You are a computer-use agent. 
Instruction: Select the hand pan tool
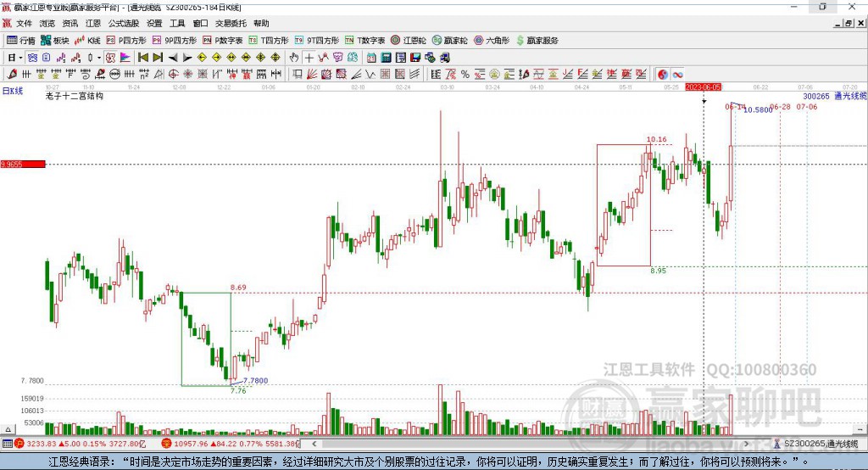coord(294,58)
